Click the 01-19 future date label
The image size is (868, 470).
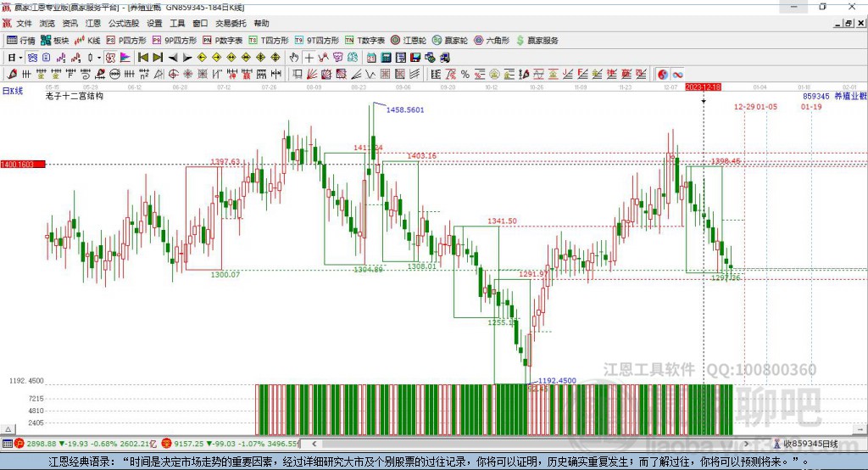click(x=811, y=107)
